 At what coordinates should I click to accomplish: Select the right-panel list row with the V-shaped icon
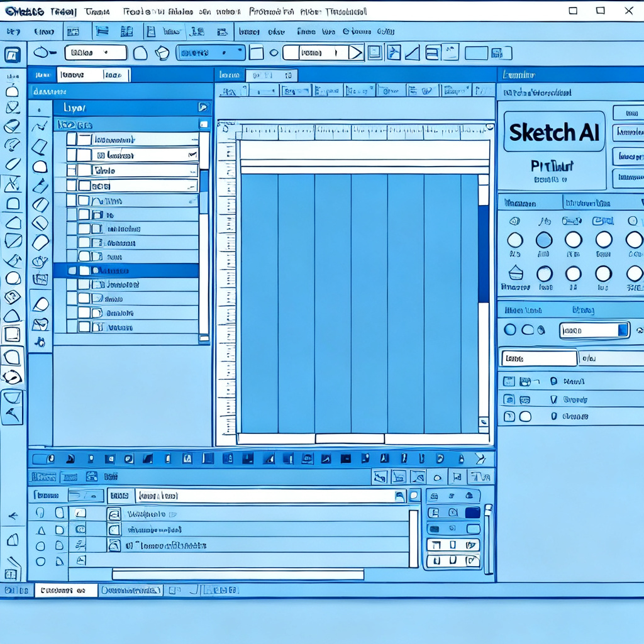pyautogui.click(x=571, y=399)
